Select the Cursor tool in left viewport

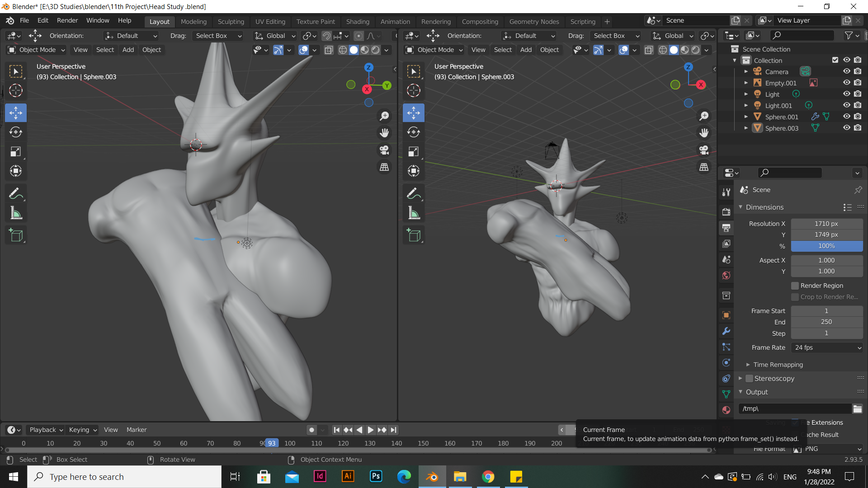coord(16,90)
